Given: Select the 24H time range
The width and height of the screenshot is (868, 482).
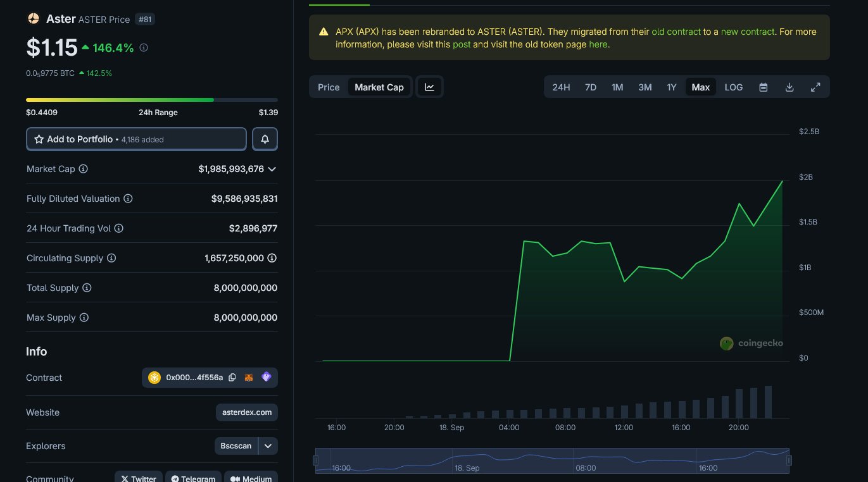Looking at the screenshot, I should pyautogui.click(x=561, y=87).
